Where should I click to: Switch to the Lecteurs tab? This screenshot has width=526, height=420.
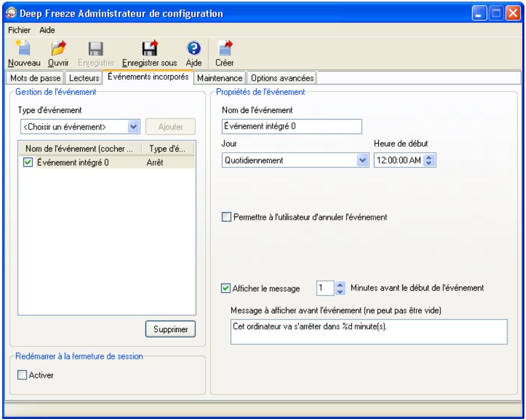[x=84, y=78]
